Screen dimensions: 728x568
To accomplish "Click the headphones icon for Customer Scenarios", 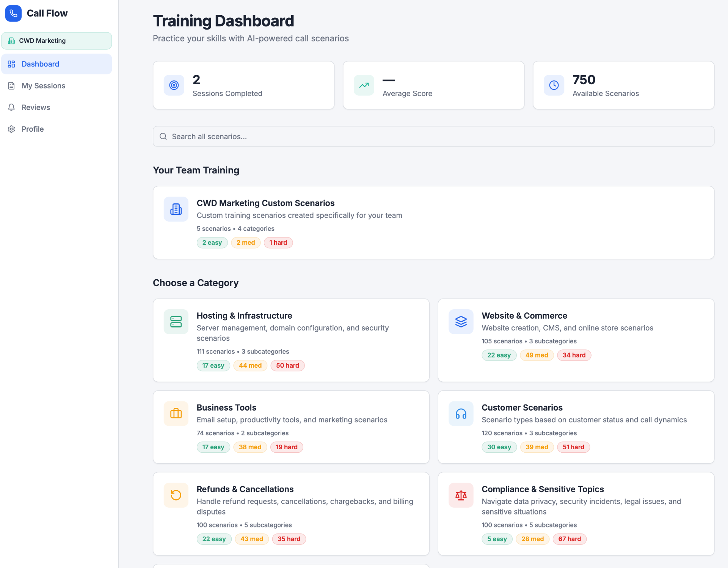I will 461,414.
